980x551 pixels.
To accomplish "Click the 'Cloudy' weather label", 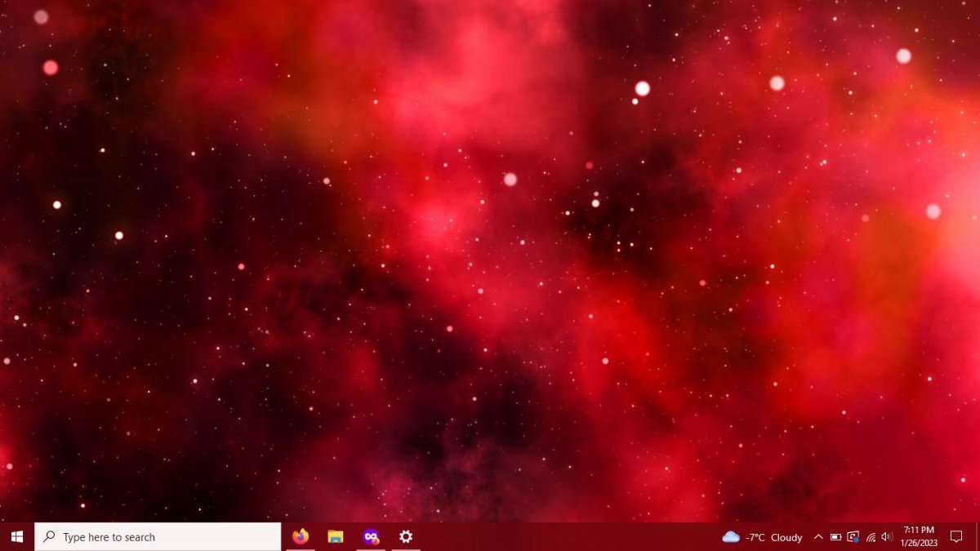I will click(786, 537).
